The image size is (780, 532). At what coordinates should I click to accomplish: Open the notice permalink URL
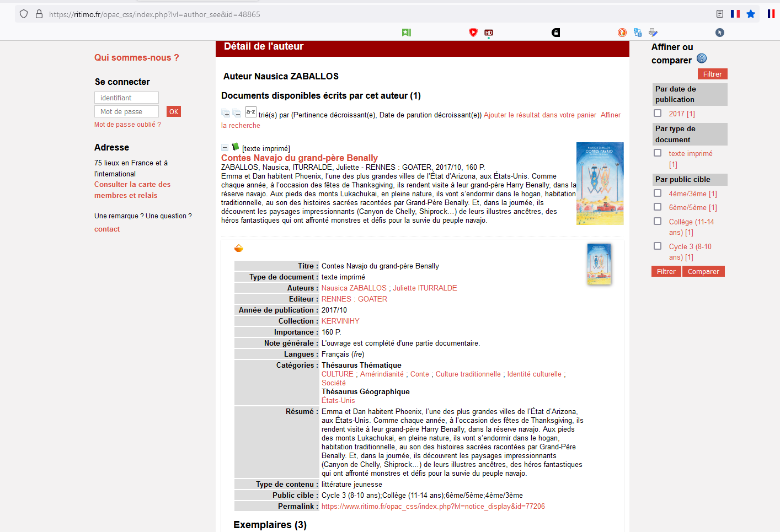click(x=433, y=506)
